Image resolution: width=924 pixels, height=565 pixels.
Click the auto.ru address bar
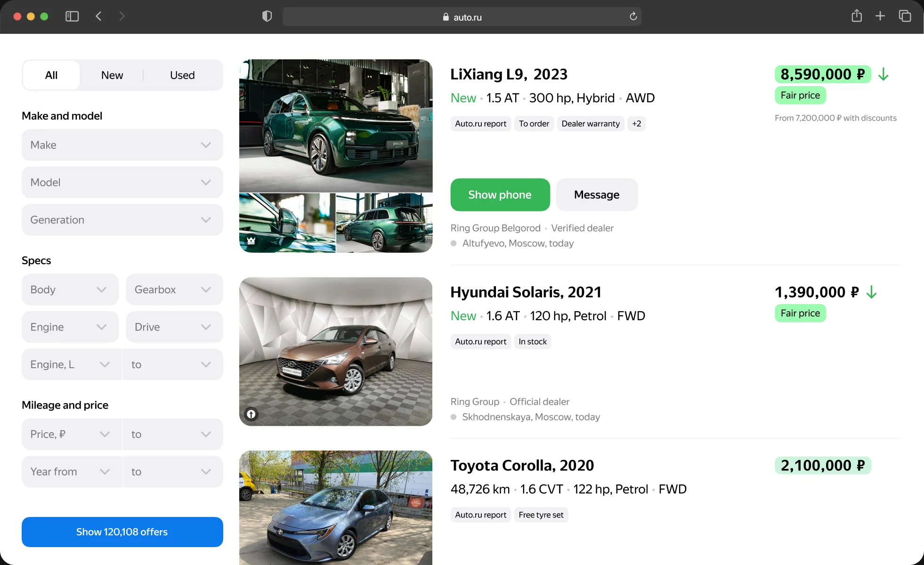click(462, 17)
